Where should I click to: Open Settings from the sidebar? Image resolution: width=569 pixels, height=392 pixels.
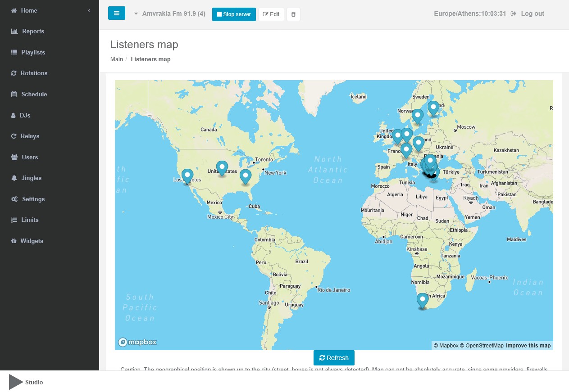[33, 199]
